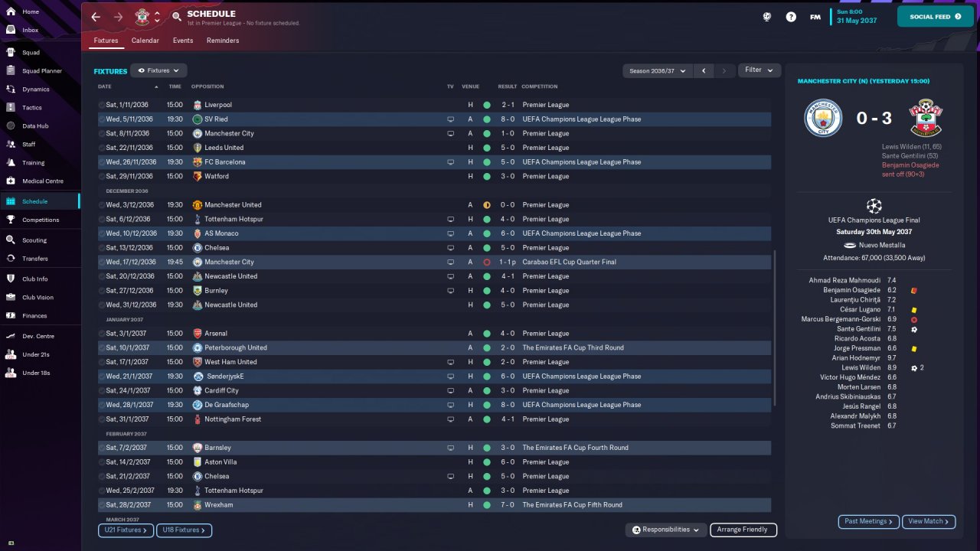Click the Competition column header
This screenshot has height=551, width=980.
pyautogui.click(x=540, y=86)
